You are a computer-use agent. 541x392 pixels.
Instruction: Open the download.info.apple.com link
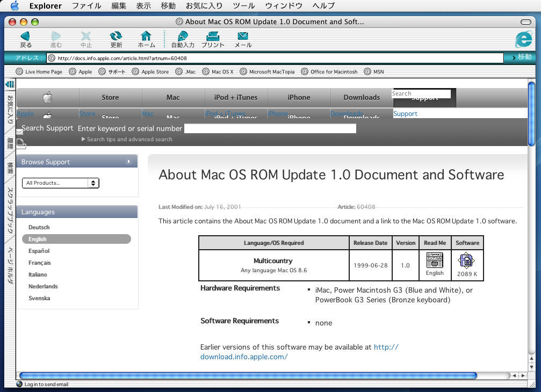pyautogui.click(x=299, y=352)
